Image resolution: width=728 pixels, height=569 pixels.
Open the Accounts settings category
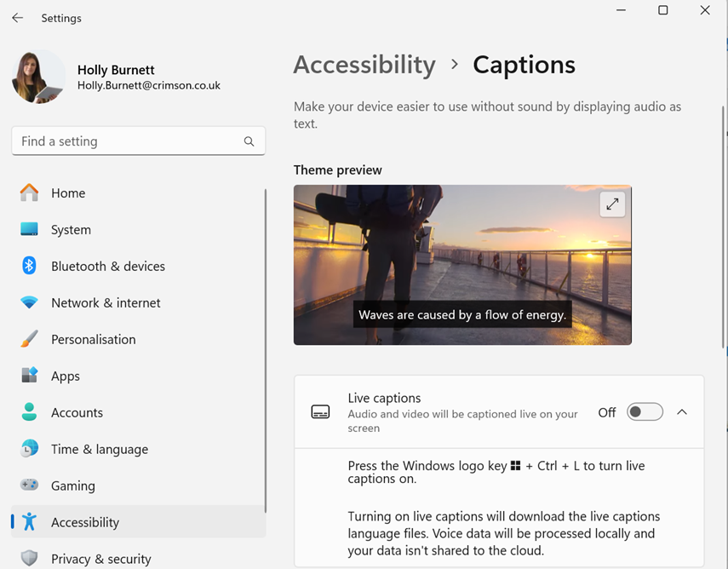click(77, 412)
